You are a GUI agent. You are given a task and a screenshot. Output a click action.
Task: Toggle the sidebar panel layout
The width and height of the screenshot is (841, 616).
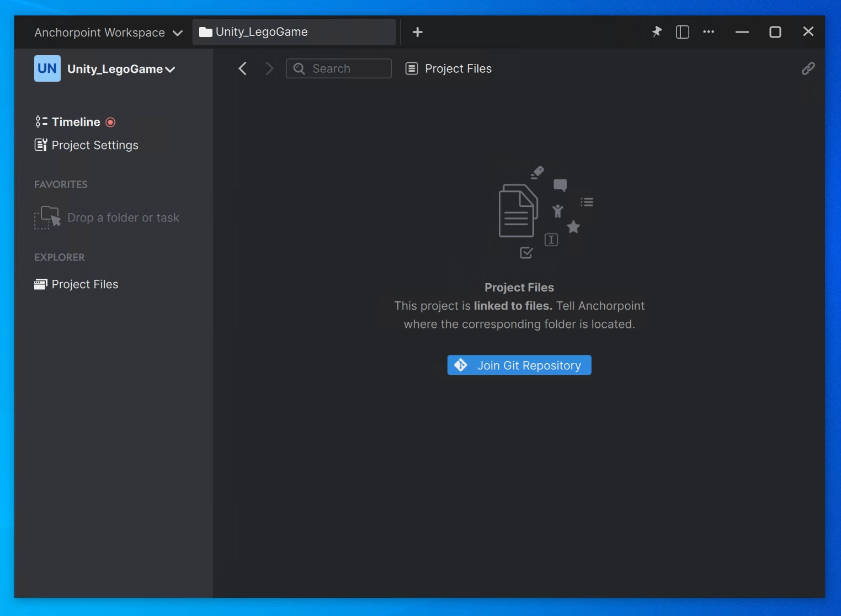pos(682,31)
